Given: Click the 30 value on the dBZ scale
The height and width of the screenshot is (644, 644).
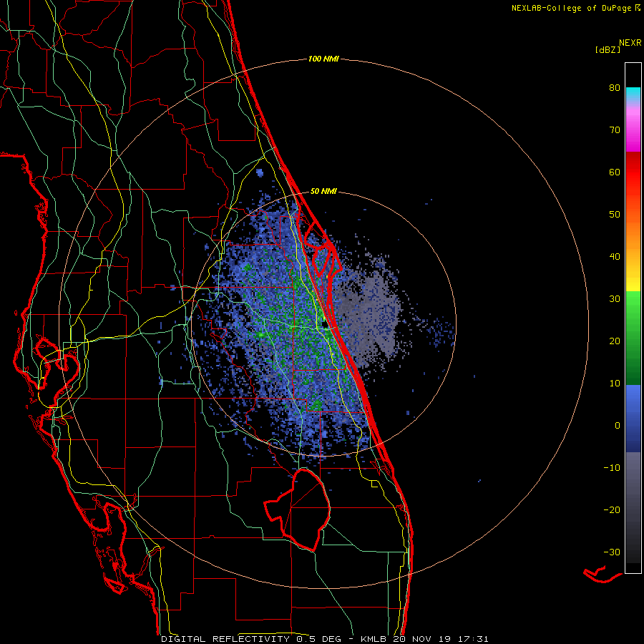Looking at the screenshot, I should click(x=615, y=299).
